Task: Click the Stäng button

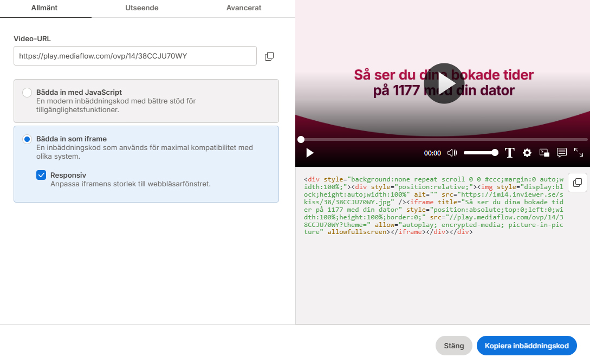Action: (x=453, y=346)
